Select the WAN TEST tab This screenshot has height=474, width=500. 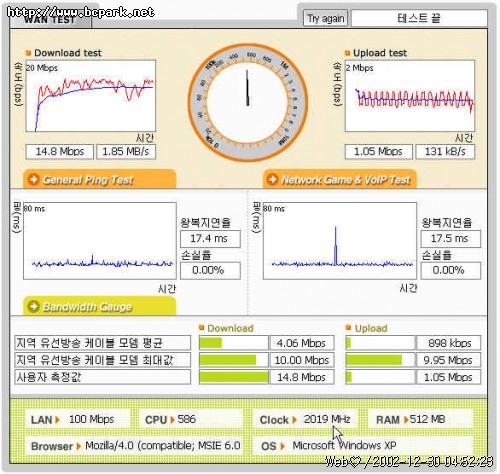[50, 19]
